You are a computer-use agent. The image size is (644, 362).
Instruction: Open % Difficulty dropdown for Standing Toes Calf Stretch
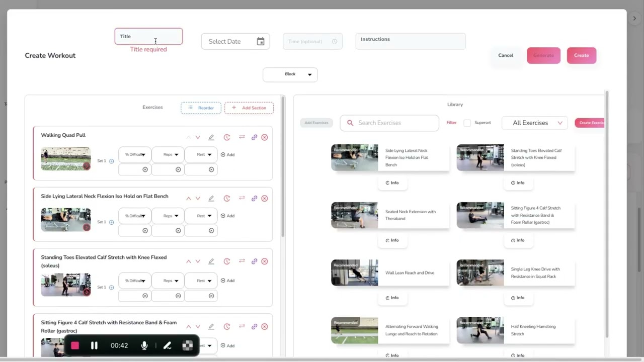pos(135,281)
